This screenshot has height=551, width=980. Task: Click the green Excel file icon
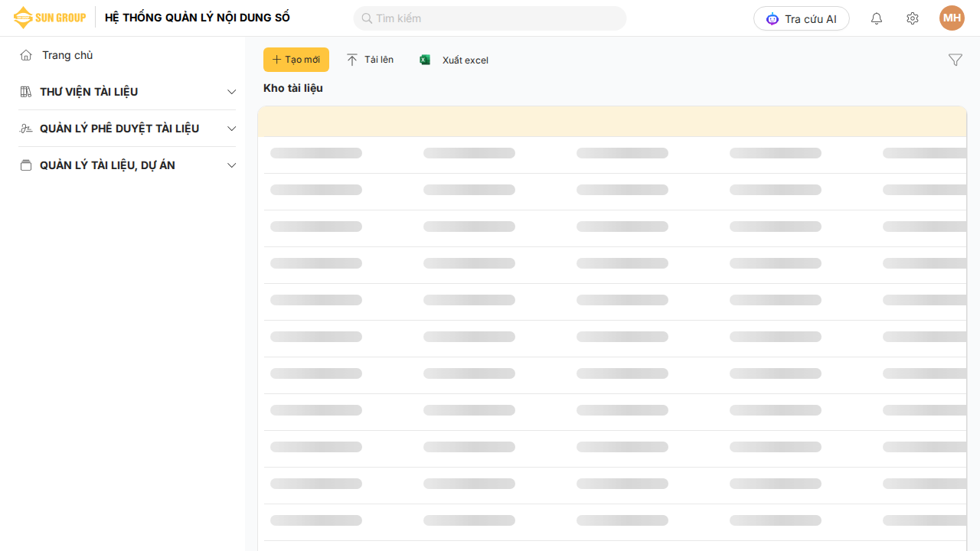pyautogui.click(x=425, y=60)
